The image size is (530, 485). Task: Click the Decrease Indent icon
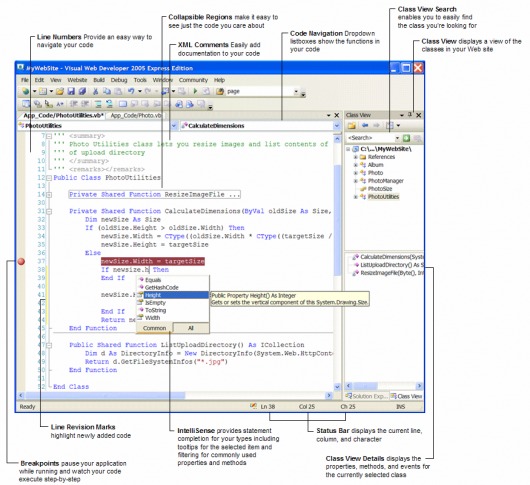pyautogui.click(x=74, y=104)
